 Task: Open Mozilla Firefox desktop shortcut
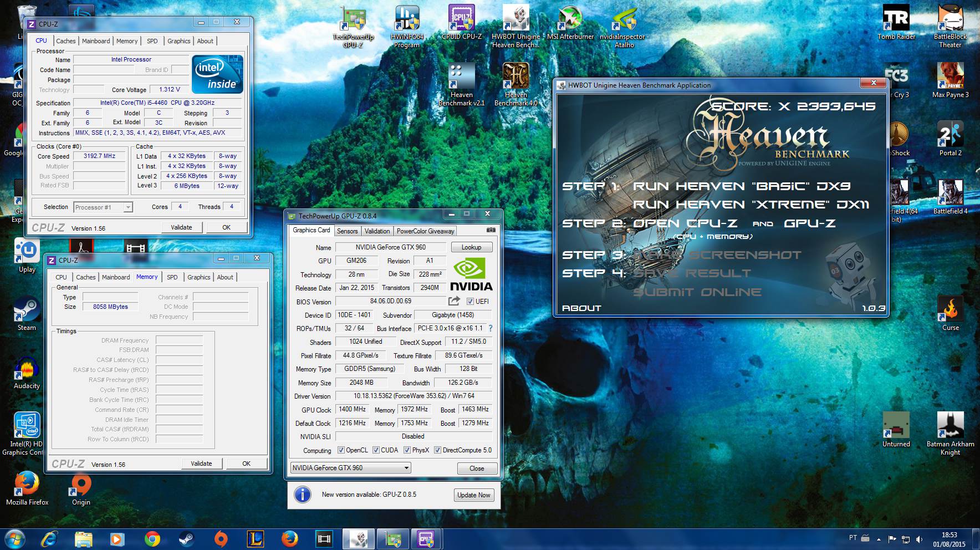point(27,488)
